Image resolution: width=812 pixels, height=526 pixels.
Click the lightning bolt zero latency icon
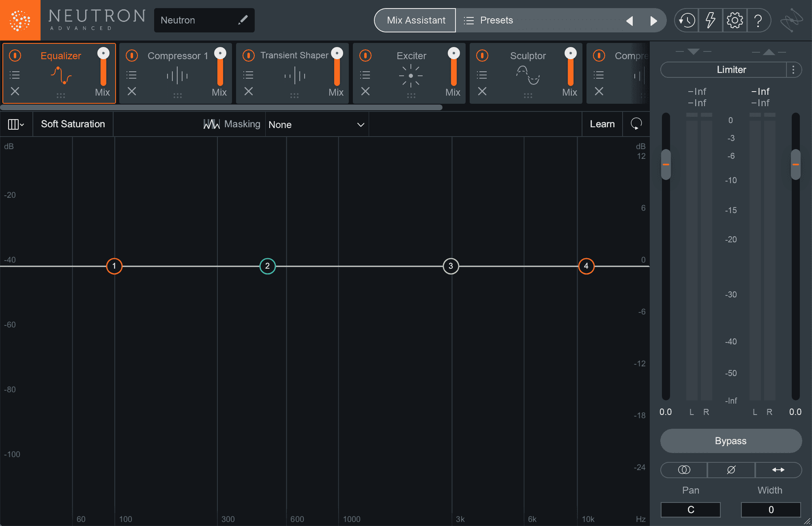coord(710,20)
